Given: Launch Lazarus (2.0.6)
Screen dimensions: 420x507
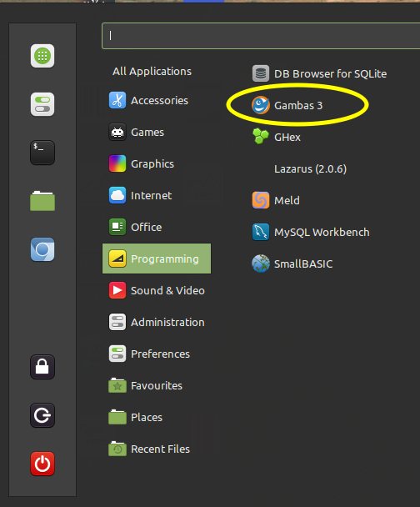Looking at the screenshot, I should 310,168.
